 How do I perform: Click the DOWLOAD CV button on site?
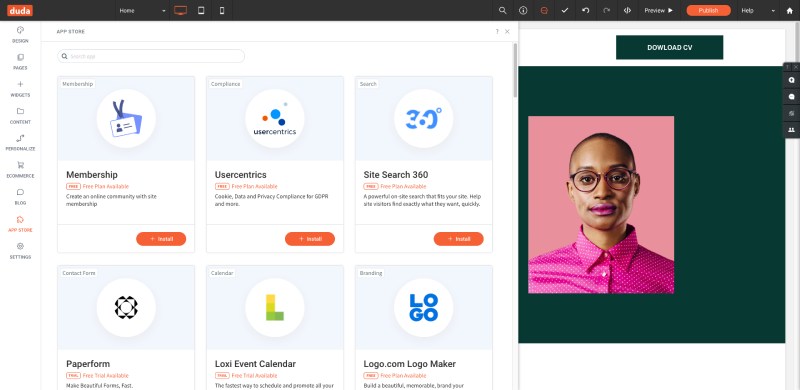[669, 47]
